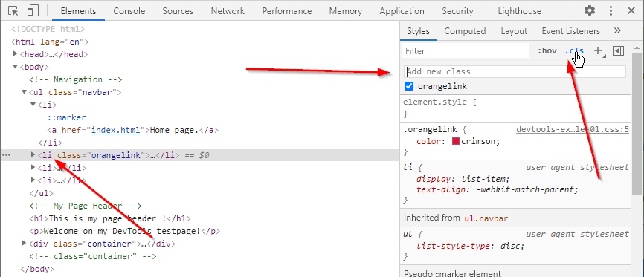The height and width of the screenshot is (277, 644).
Task: Open the Security tab
Action: (457, 11)
